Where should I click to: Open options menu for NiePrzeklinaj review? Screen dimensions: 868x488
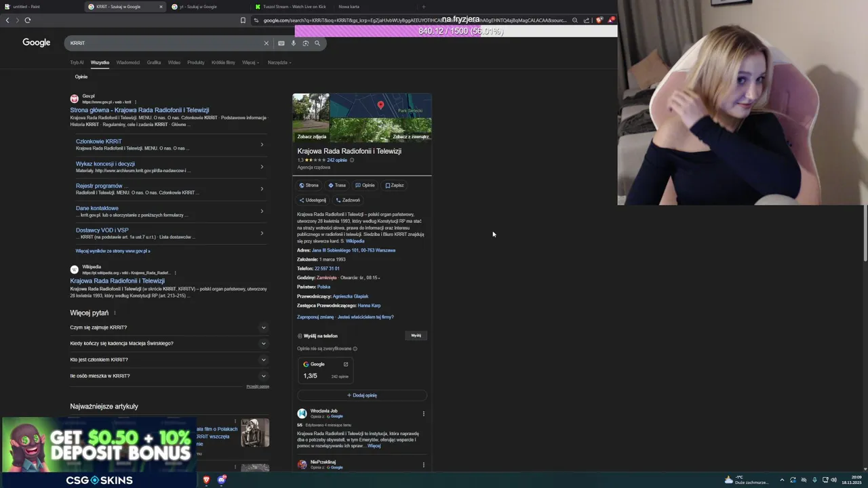(424, 465)
